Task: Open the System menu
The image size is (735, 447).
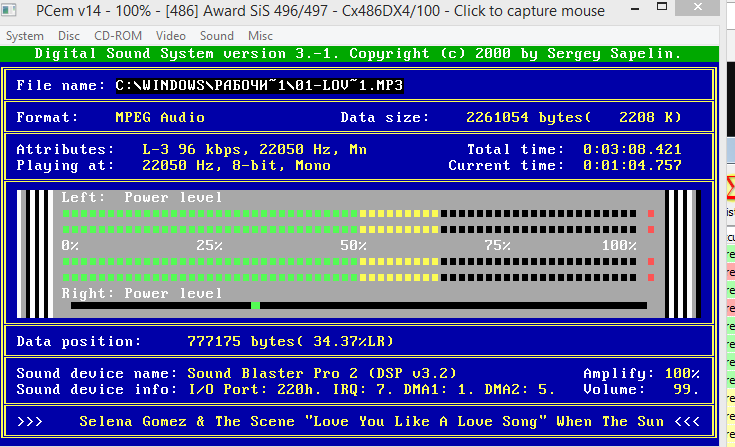Action: [x=24, y=36]
